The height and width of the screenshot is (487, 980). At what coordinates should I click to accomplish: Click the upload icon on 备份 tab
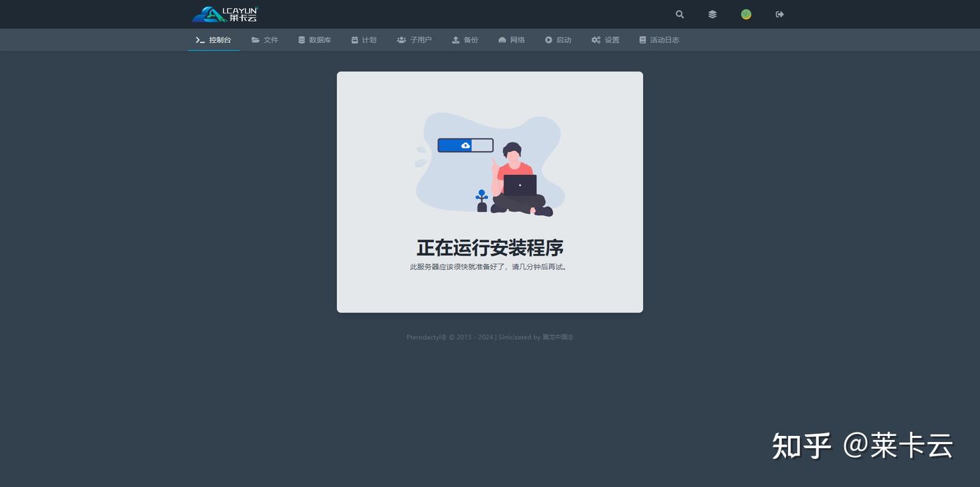point(455,40)
